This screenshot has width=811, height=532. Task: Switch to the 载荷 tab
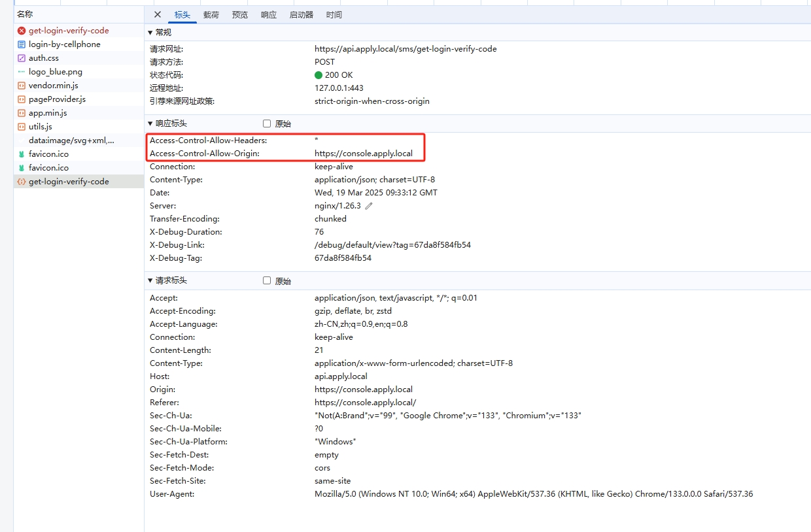[211, 14]
